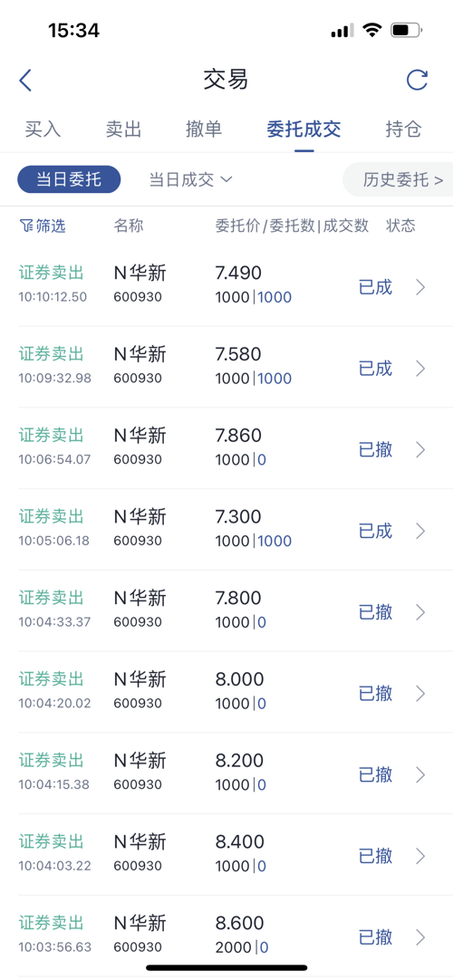Tap 已撤 status on the 8.200 order
Screen dimensions: 453x980
tap(375, 774)
